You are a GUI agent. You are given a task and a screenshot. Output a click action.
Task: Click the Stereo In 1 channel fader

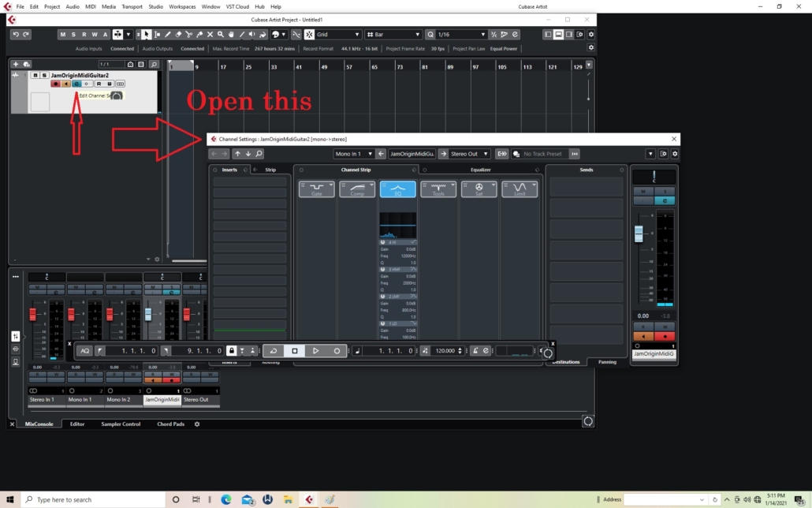tap(32, 314)
